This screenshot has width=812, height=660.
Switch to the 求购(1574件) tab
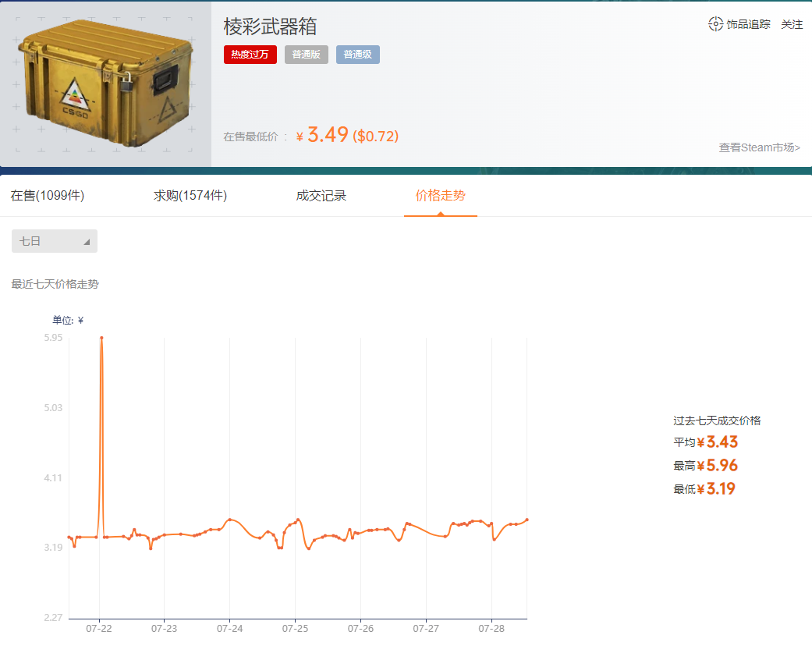(189, 196)
